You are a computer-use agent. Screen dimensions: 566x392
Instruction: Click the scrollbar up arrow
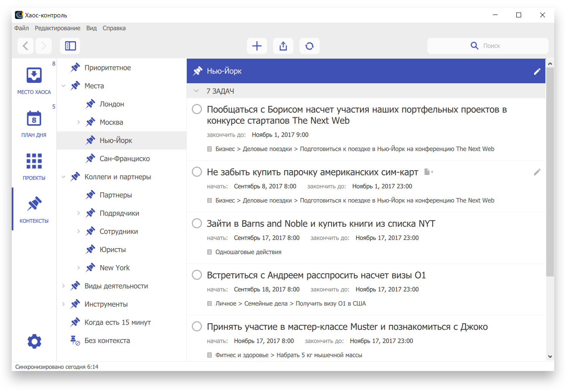coord(550,63)
